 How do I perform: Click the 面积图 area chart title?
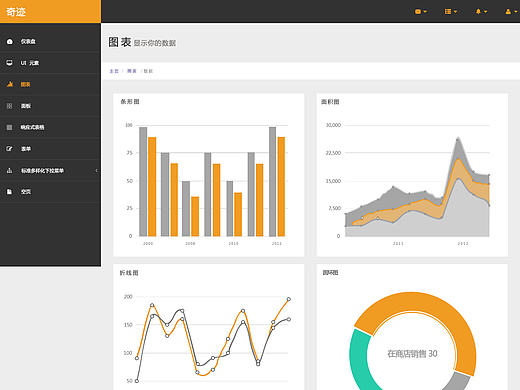(330, 102)
